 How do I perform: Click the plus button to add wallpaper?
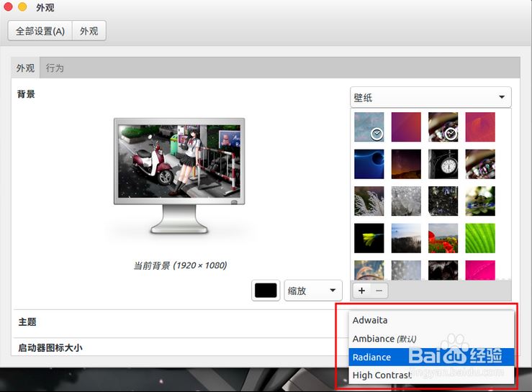[361, 291]
